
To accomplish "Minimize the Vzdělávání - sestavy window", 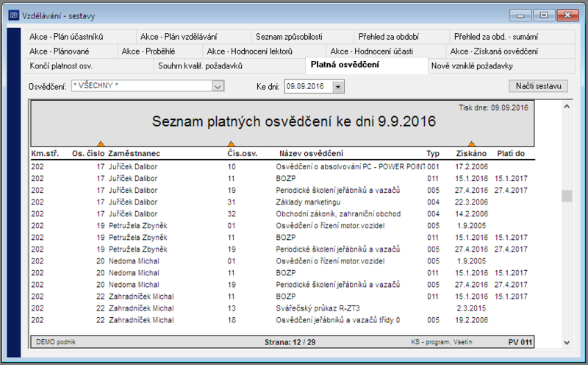I will click(520, 15).
